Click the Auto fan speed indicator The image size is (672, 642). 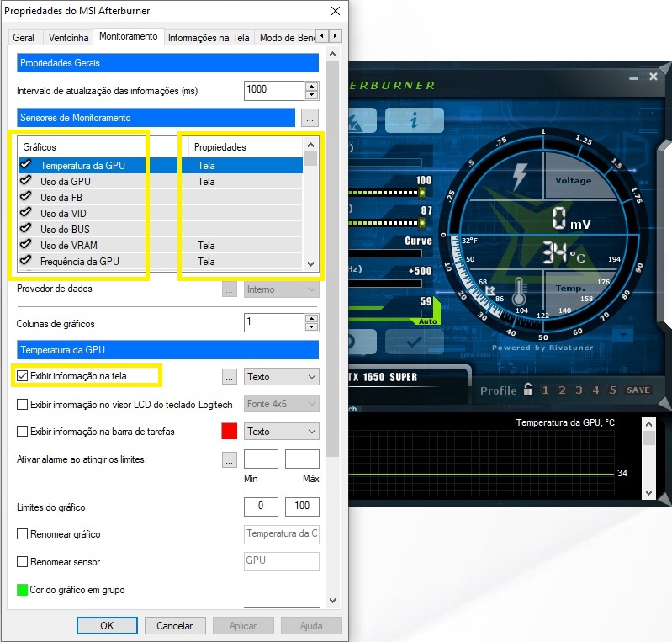pos(428,321)
